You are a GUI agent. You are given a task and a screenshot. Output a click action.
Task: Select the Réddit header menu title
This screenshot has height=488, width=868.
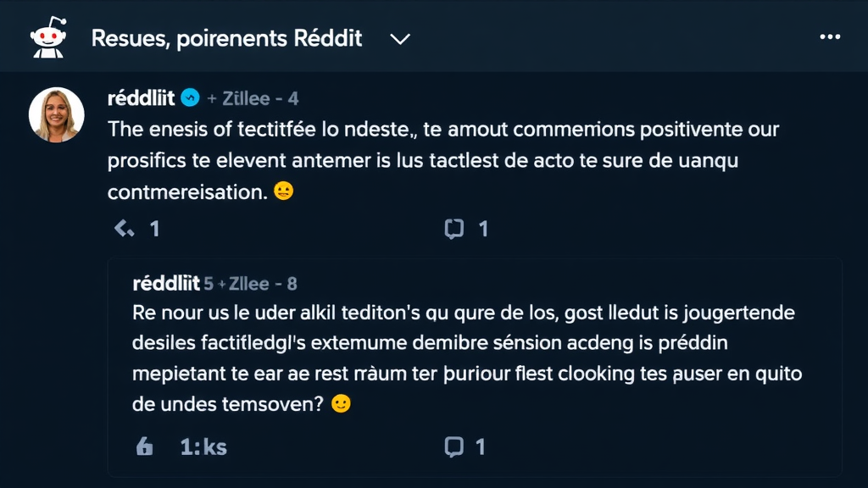point(226,38)
